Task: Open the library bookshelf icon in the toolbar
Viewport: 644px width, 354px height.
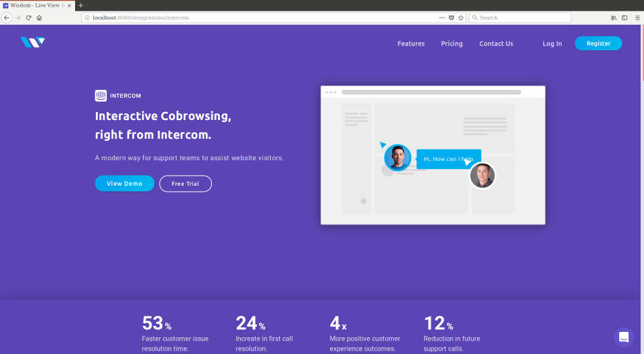Action: tap(613, 17)
